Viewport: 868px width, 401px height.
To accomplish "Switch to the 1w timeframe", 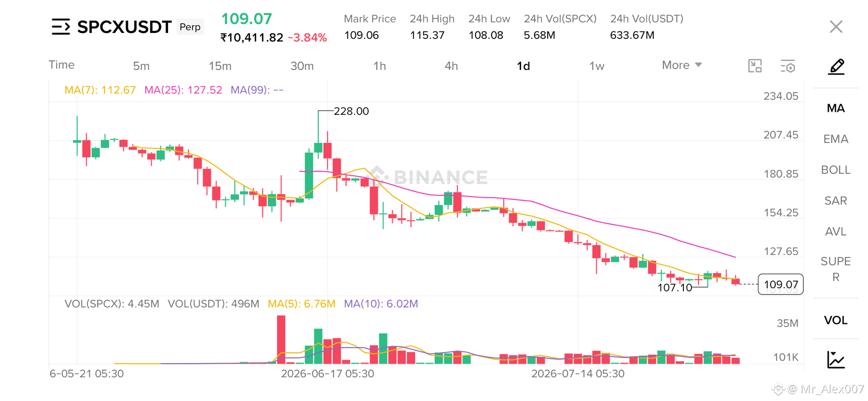I will 597,66.
